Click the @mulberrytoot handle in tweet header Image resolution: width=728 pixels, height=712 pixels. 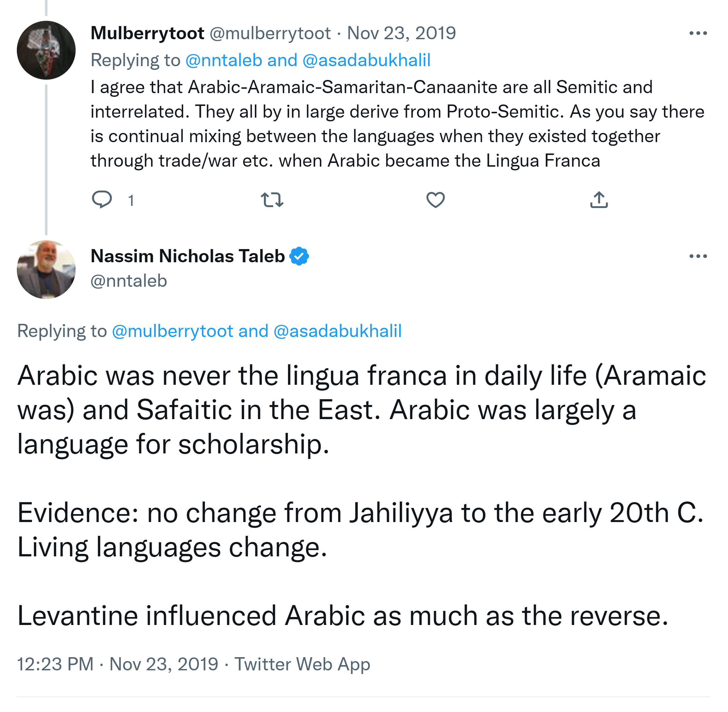pyautogui.click(x=270, y=33)
